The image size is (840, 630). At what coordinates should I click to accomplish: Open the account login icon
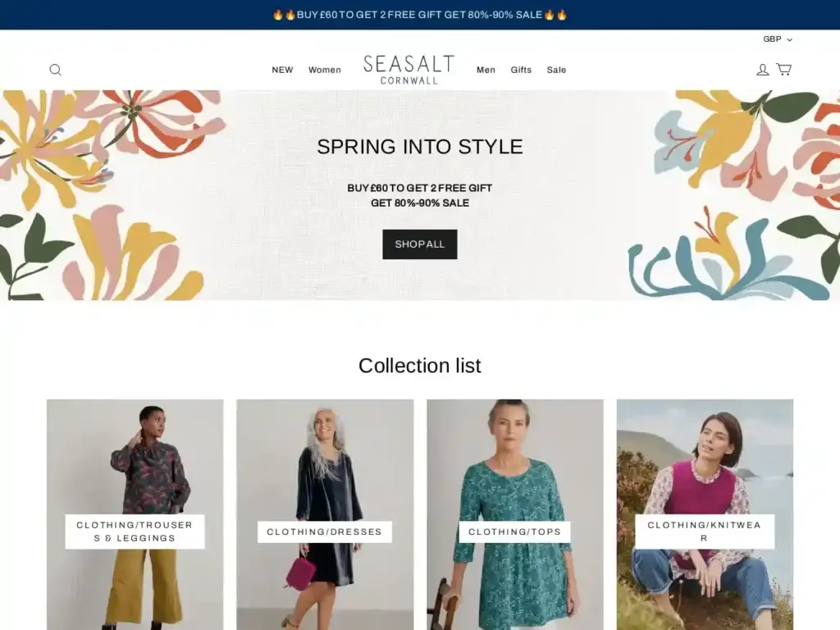[x=762, y=70]
